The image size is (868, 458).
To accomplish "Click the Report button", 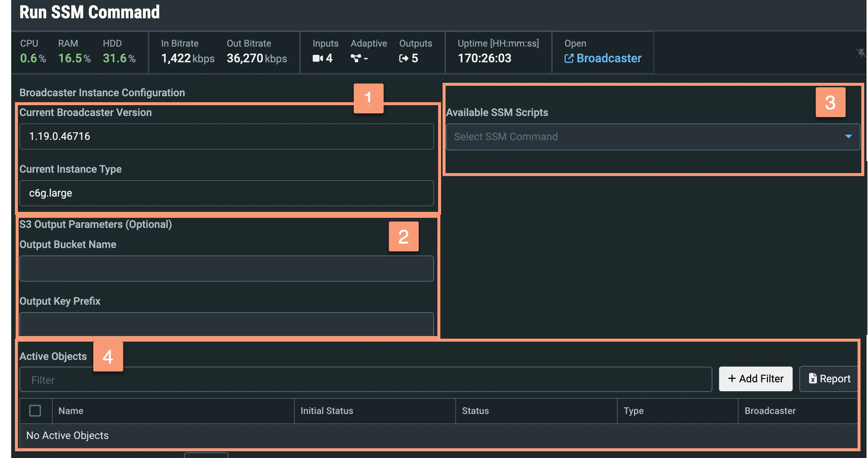I will [829, 379].
